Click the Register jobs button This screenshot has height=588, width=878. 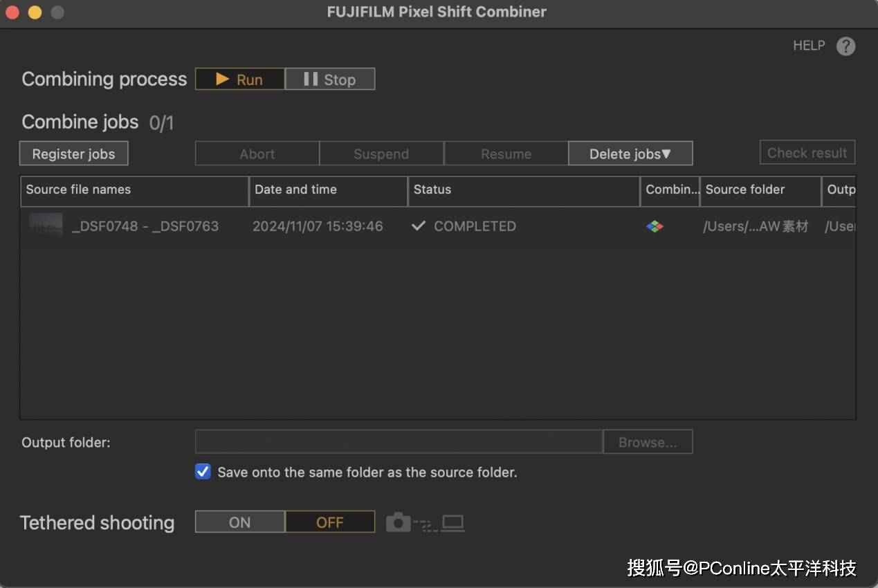pos(73,154)
